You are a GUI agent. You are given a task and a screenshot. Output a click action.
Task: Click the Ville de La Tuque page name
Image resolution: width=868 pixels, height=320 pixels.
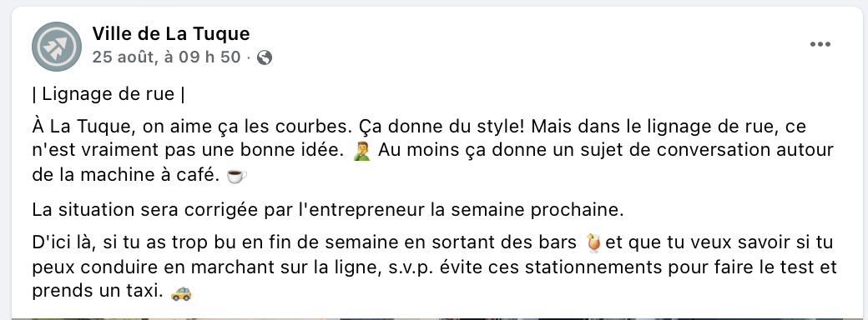click(170, 33)
